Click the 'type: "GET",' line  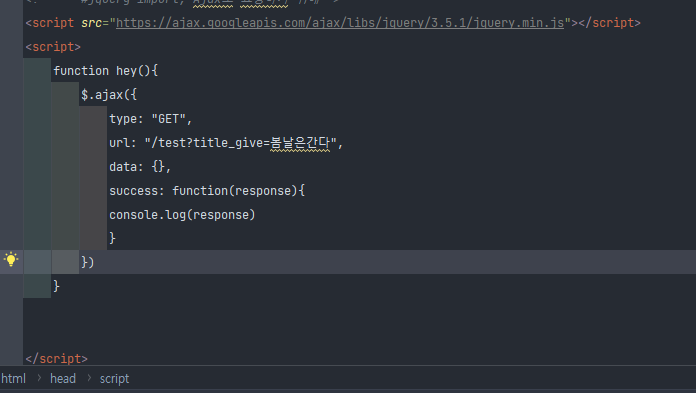click(150, 119)
